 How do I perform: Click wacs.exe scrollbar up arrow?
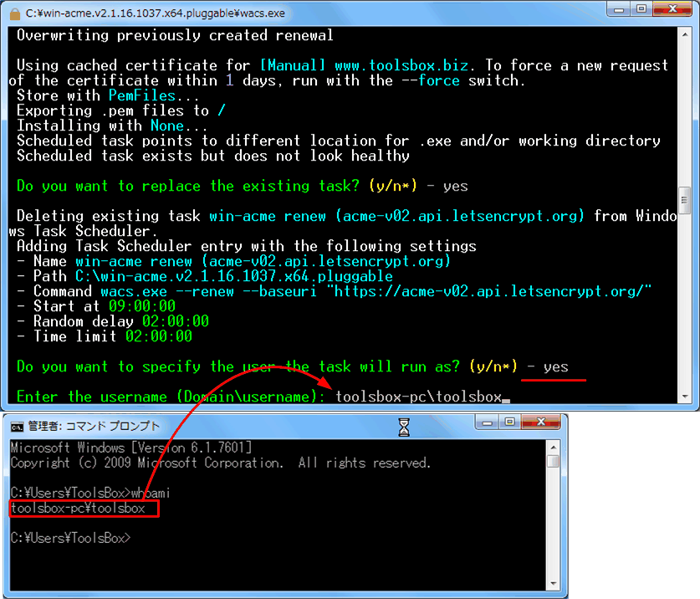685,34
